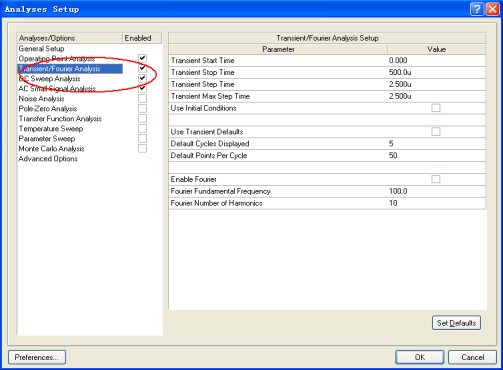Enable the Noise Analysis checkbox
Viewport: 503px width, 370px height.
coord(142,98)
